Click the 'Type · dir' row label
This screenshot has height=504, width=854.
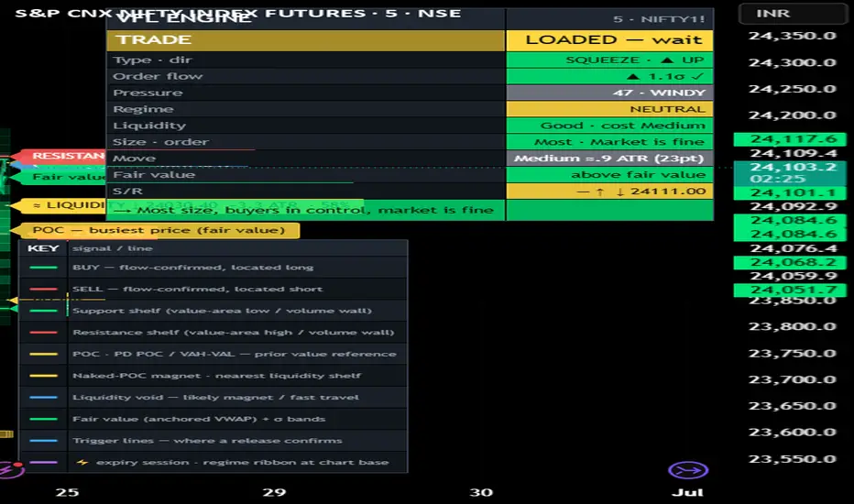tap(152, 60)
